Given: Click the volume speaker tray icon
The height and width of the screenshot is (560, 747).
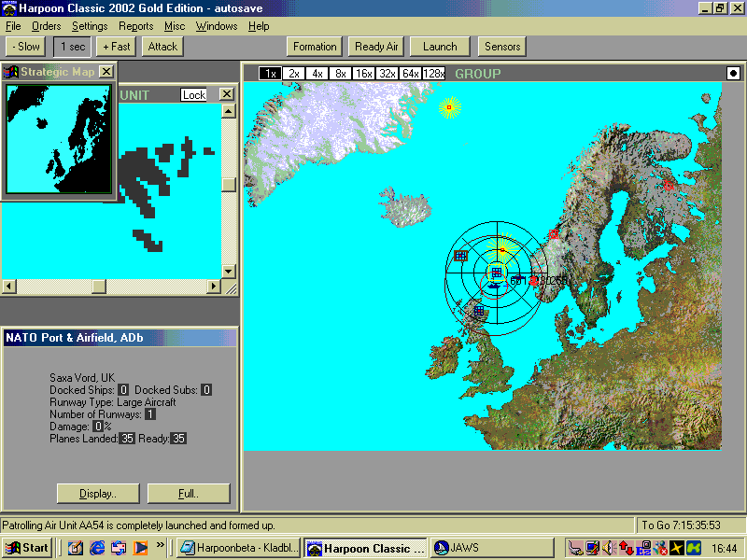Looking at the screenshot, I should [609, 548].
